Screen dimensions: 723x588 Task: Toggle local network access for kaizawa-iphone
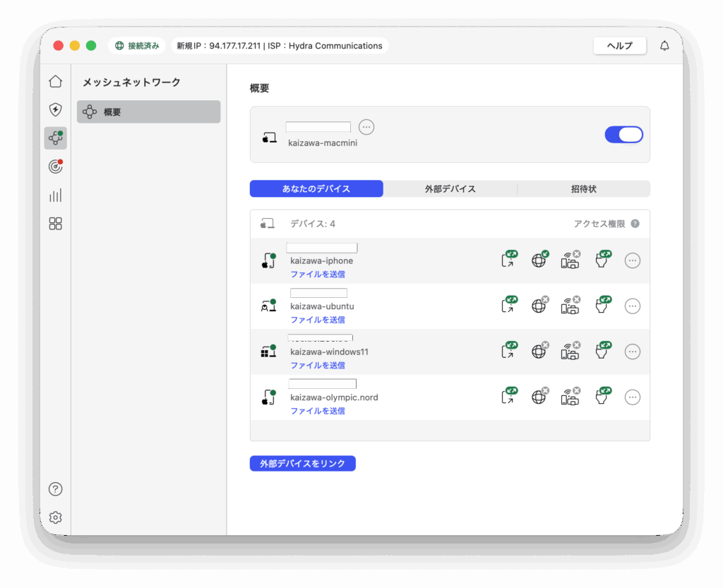570,260
